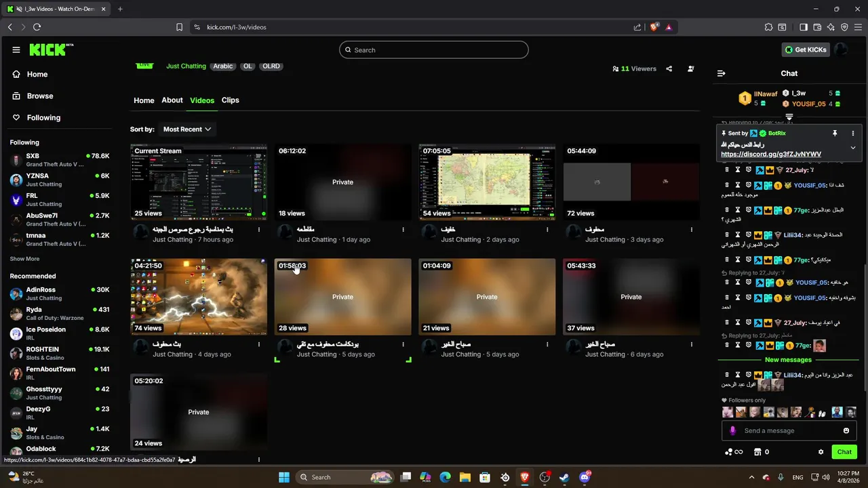This screenshot has width=868, height=488.
Task: Switch to the Home channel tab
Action: tap(144, 100)
